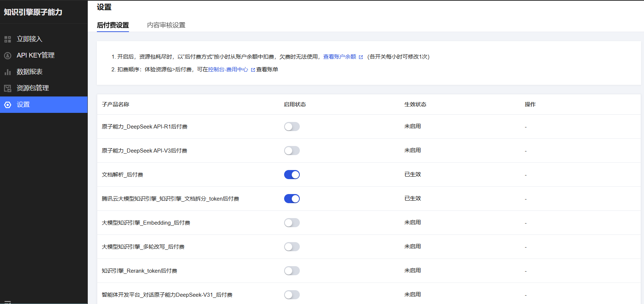Enable the DeepSeek API-V3后付费 toggle
The height and width of the screenshot is (304, 644).
pyautogui.click(x=292, y=151)
